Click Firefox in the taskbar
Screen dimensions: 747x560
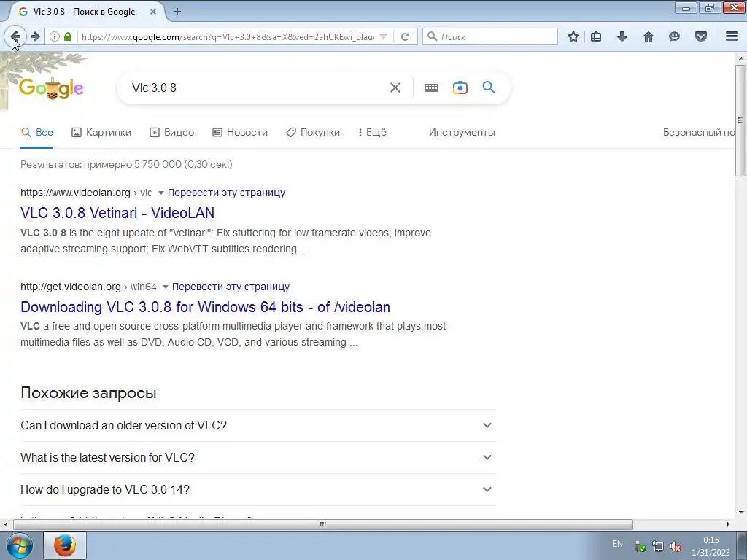coord(65,545)
